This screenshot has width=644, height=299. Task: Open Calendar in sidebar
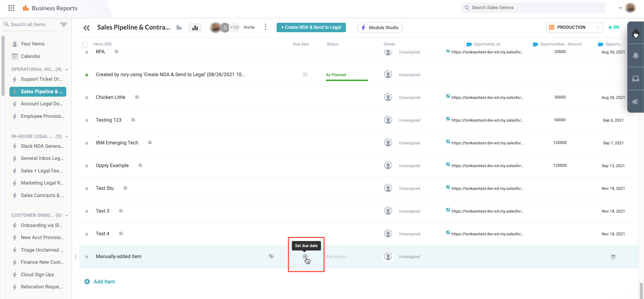click(x=31, y=56)
